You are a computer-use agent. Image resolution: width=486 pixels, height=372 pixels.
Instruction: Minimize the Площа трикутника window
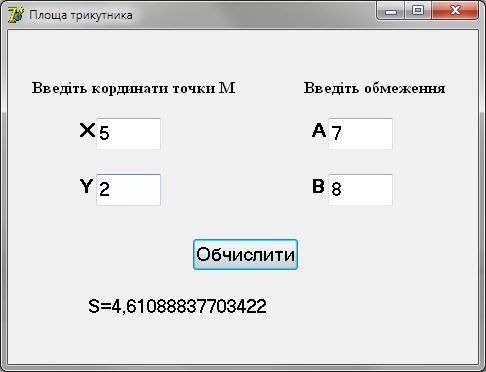(391, 11)
